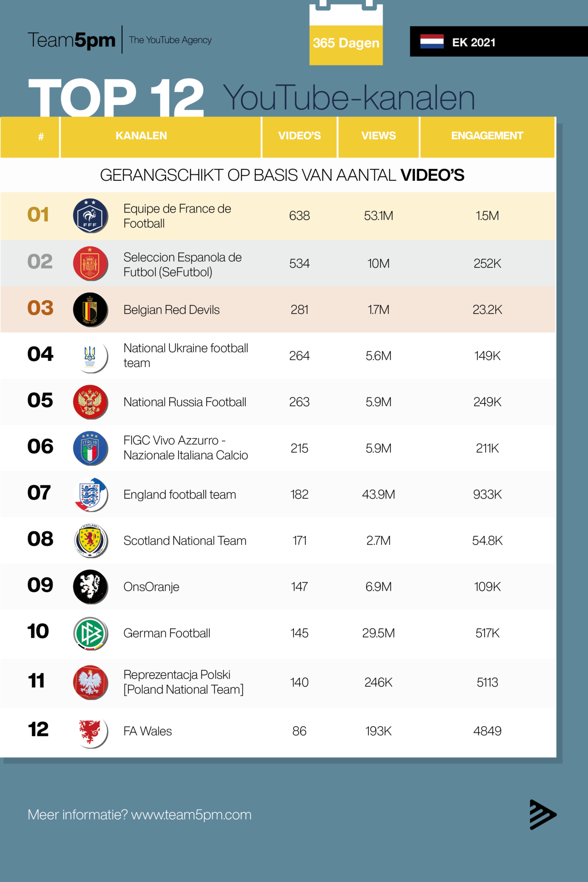Click the Team5pm play arrow logo
Screen dimensions: 588x882
(542, 814)
